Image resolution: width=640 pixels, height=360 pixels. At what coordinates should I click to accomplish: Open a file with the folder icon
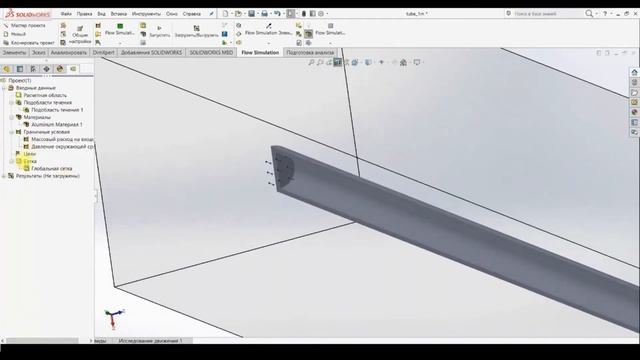238,14
